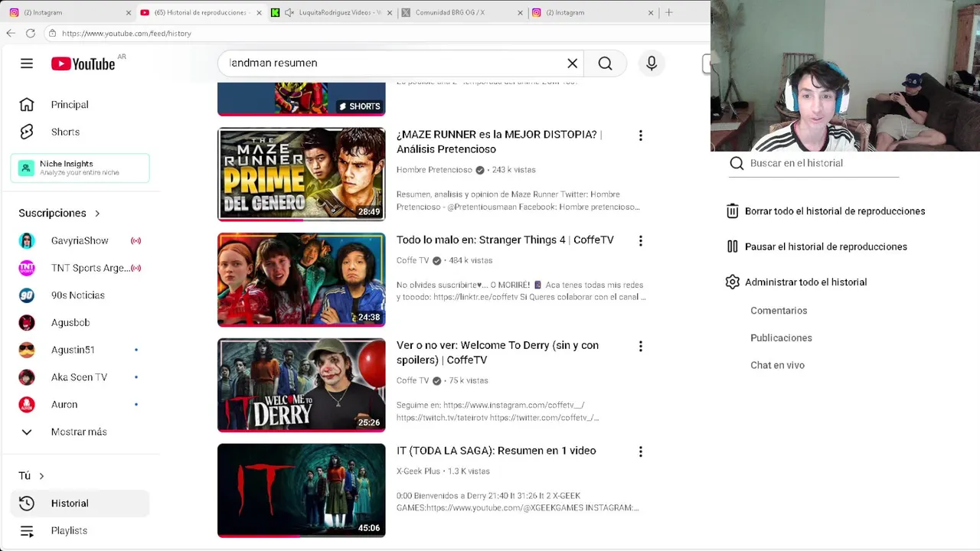Image resolution: width=980 pixels, height=551 pixels.
Task: Open the Shorts thumbnail at top
Action: pos(302,99)
